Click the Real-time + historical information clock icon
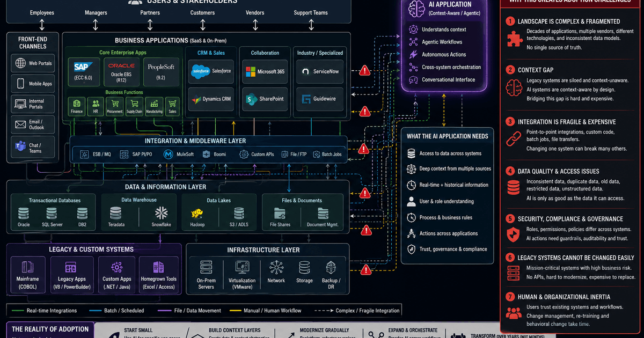Screen dimensions: 644x338 [x=411, y=185]
